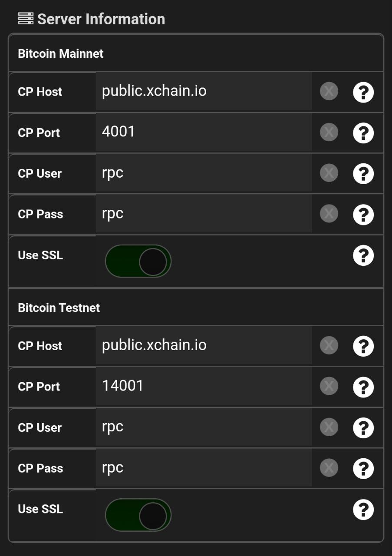Open help for Testnet CP Host
This screenshot has height=556, width=392.
click(x=363, y=346)
